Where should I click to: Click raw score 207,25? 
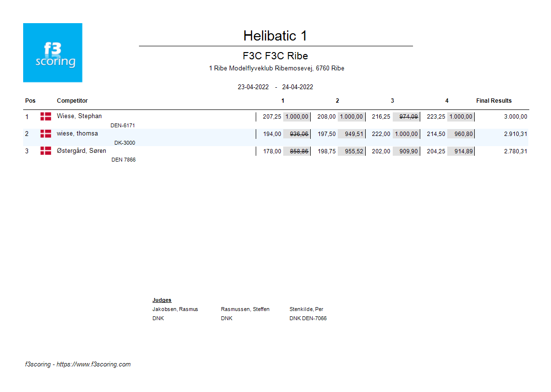[x=272, y=117]
